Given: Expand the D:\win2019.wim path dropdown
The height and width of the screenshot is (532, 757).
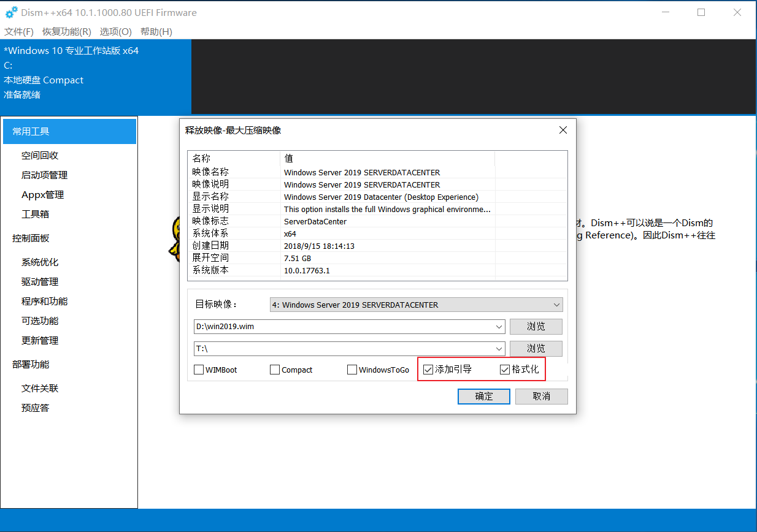Looking at the screenshot, I should pos(500,327).
